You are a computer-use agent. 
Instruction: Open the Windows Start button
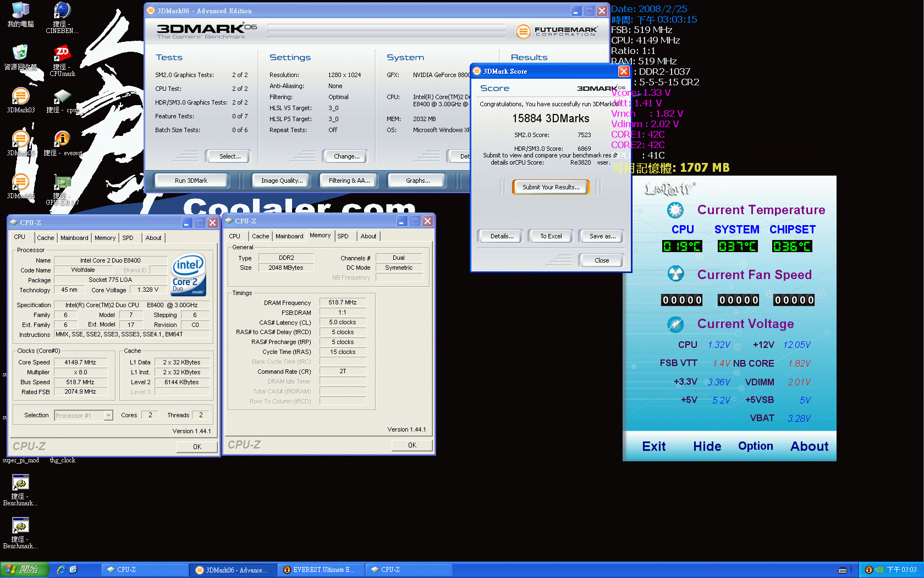(24, 570)
